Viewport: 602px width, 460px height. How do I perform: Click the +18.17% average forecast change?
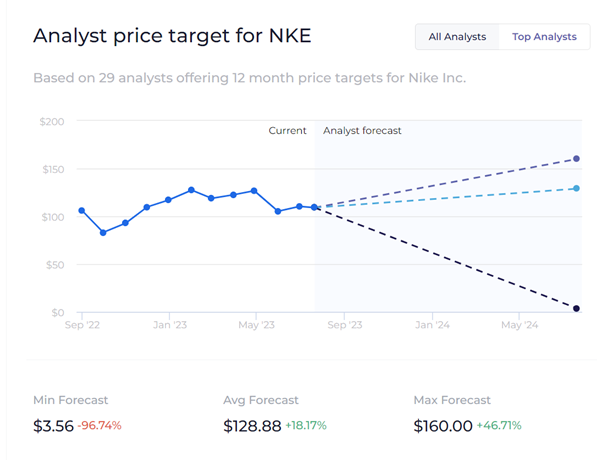pyautogui.click(x=306, y=426)
